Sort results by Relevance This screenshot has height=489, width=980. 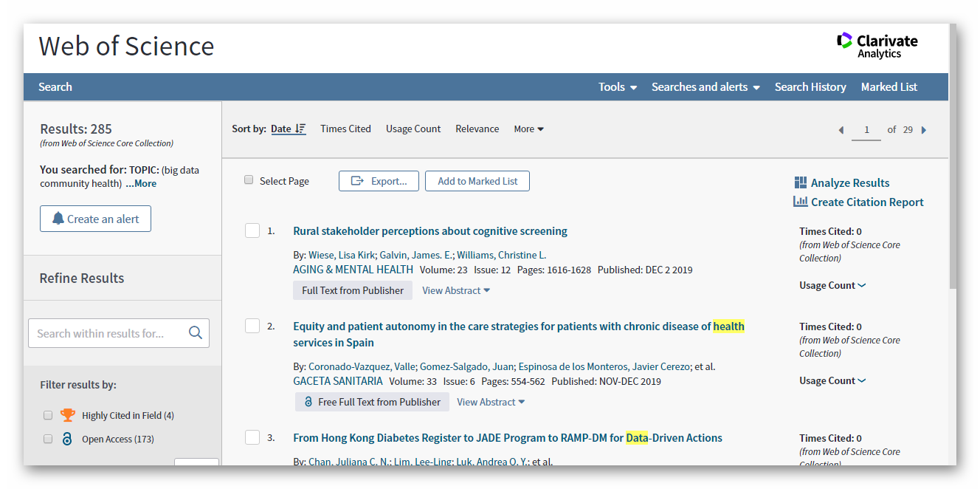click(x=477, y=129)
